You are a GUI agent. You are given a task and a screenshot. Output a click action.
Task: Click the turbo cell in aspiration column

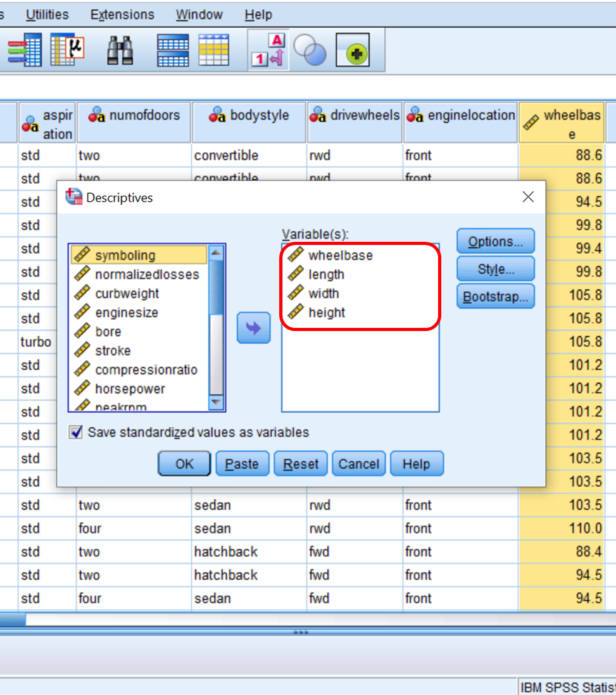pos(36,342)
